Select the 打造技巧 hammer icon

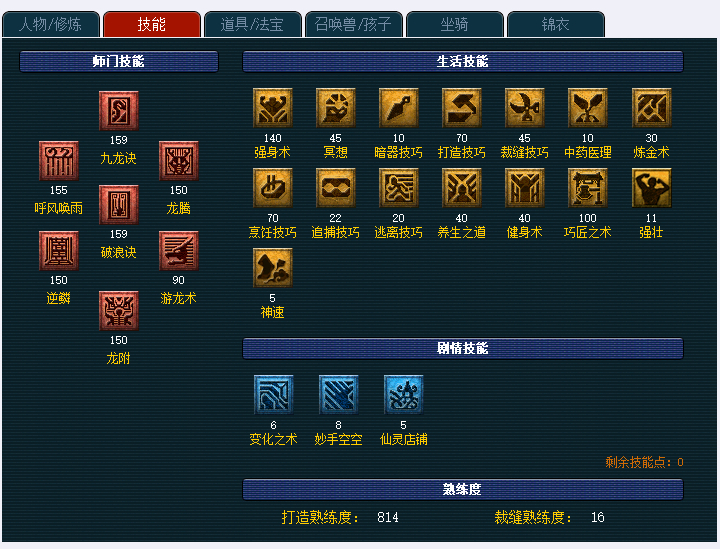coord(461,108)
